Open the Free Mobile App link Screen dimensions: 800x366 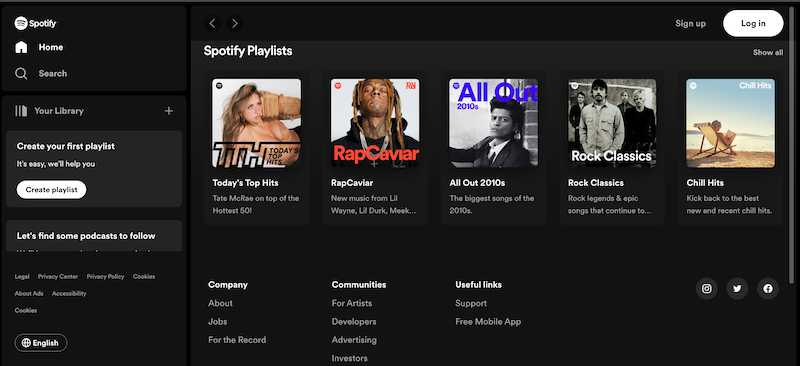(488, 322)
